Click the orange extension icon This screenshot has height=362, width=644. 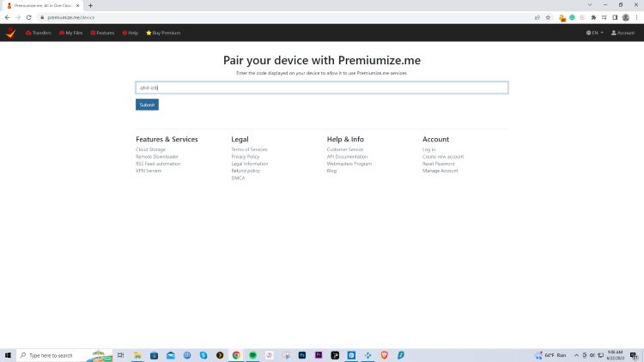pos(562,18)
